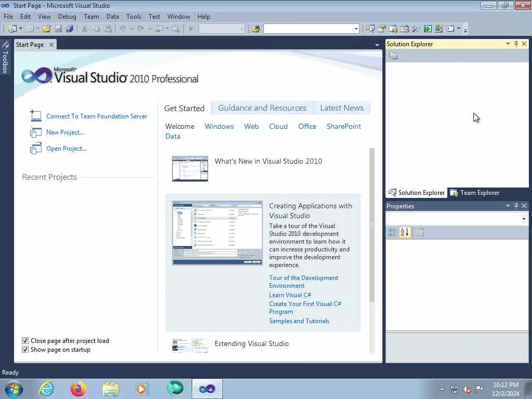532x399 pixels.
Task: Open Solution Explorer from the toolbar icon
Action: (x=370, y=29)
